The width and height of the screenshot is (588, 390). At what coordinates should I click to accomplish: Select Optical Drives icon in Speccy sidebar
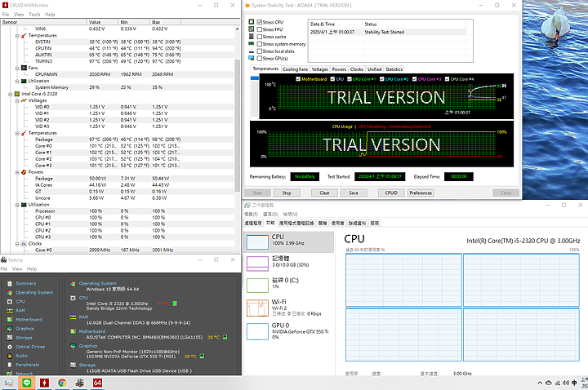pos(10,347)
